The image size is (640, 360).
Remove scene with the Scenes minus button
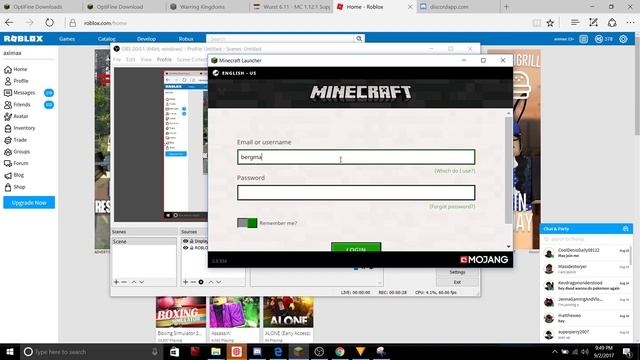click(x=124, y=282)
